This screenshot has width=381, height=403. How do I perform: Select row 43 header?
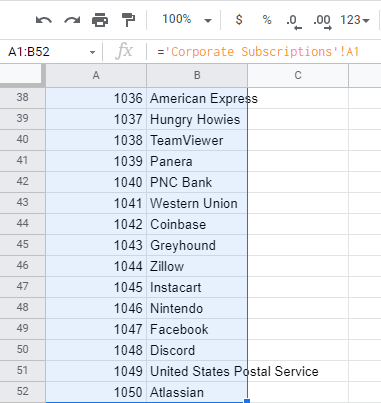(22, 203)
